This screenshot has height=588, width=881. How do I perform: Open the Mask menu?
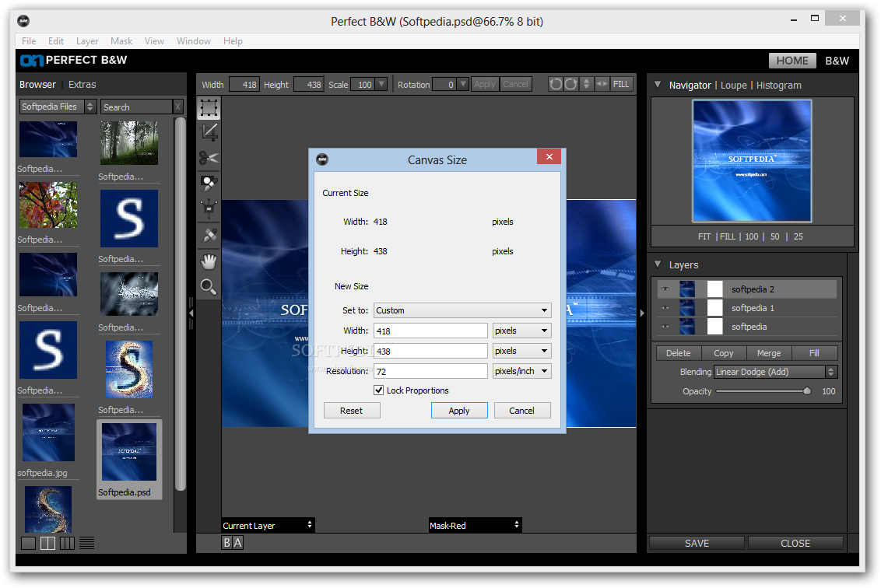[x=121, y=41]
